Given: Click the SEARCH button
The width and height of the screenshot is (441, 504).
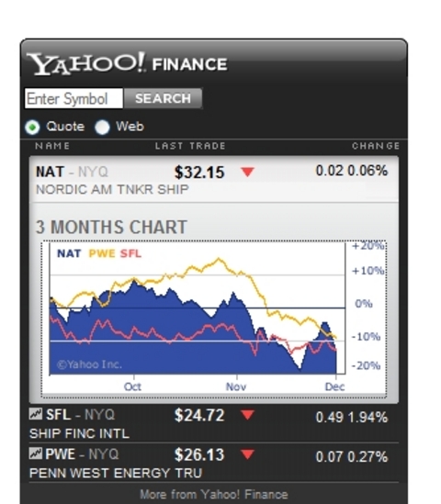Looking at the screenshot, I should [x=163, y=98].
